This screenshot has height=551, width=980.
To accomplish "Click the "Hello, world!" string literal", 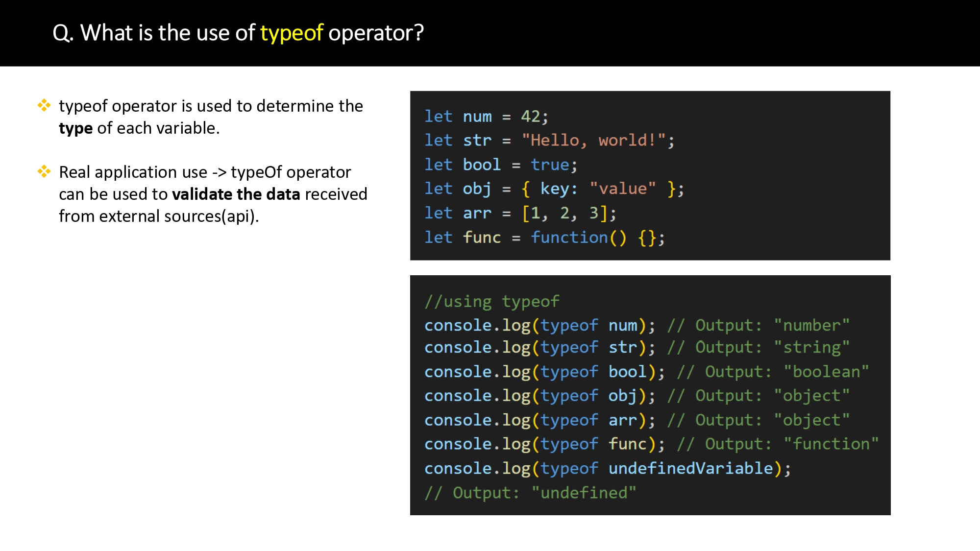I will coord(593,141).
